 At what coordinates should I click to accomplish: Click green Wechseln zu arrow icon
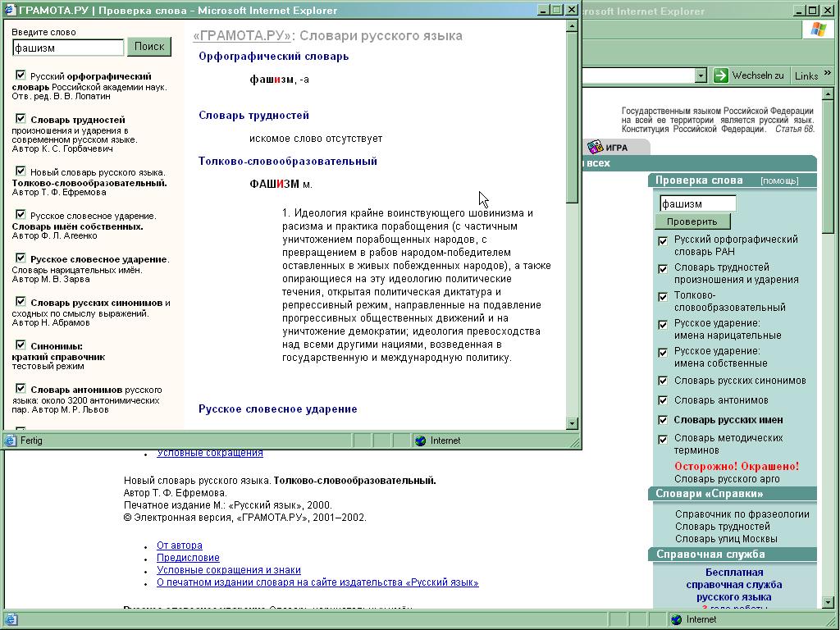(x=721, y=75)
